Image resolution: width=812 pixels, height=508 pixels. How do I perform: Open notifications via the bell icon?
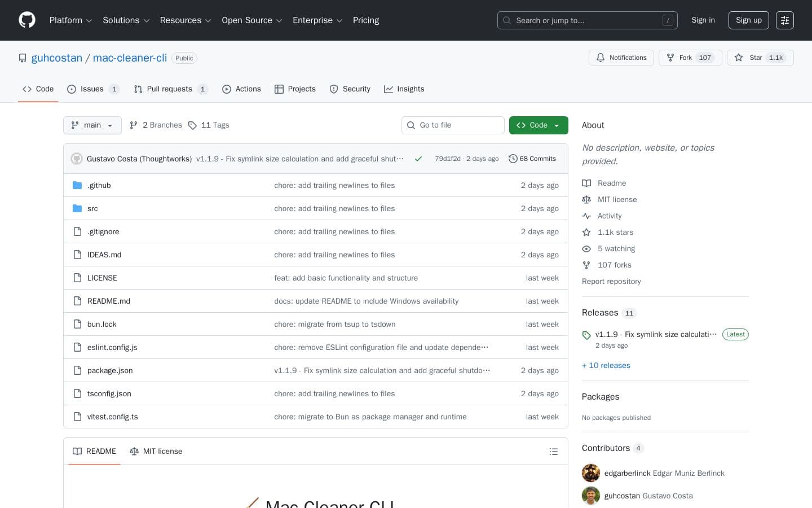(x=601, y=58)
